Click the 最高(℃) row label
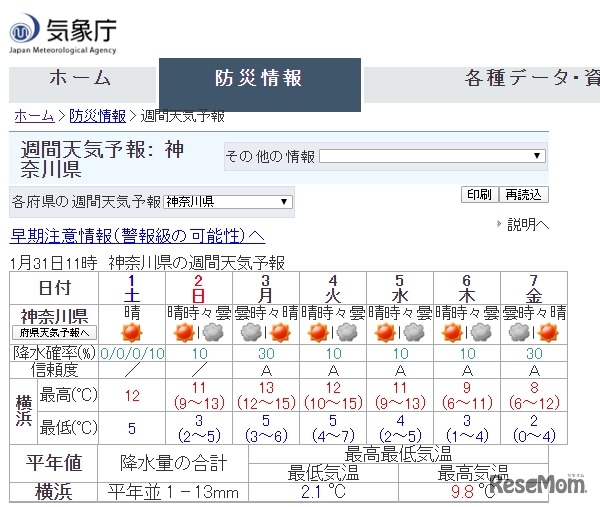Screen dimensions: 600x507 coord(68,395)
